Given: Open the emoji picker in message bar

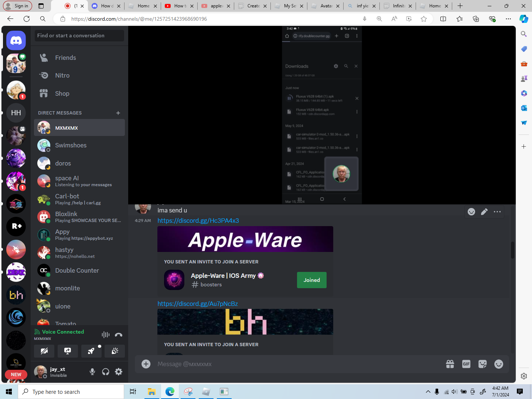Looking at the screenshot, I should click(499, 364).
